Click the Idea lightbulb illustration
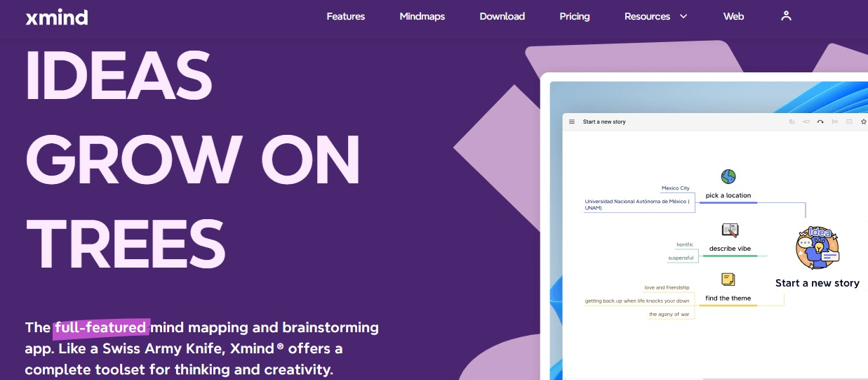Screen dimensions: 868x380 click(817, 248)
